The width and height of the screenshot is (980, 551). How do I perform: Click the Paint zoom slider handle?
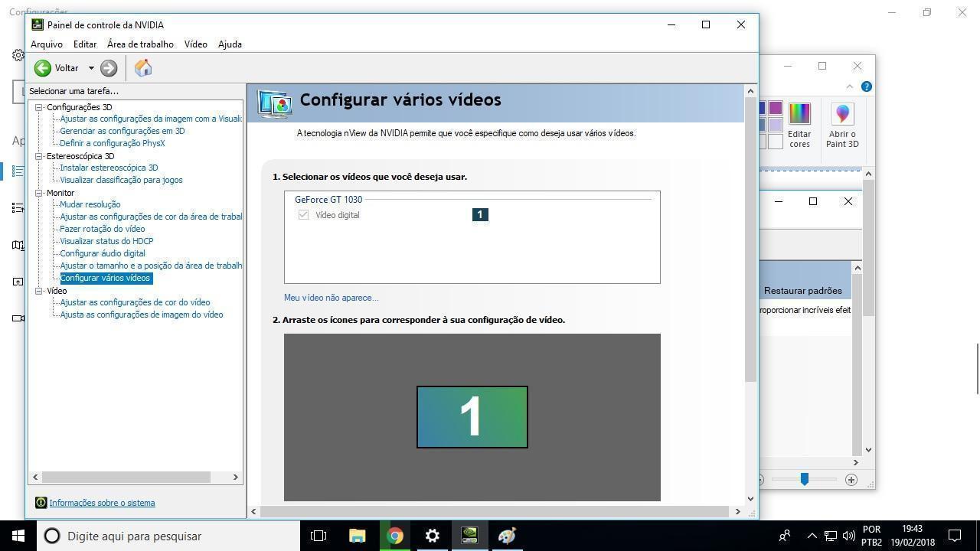(x=804, y=479)
